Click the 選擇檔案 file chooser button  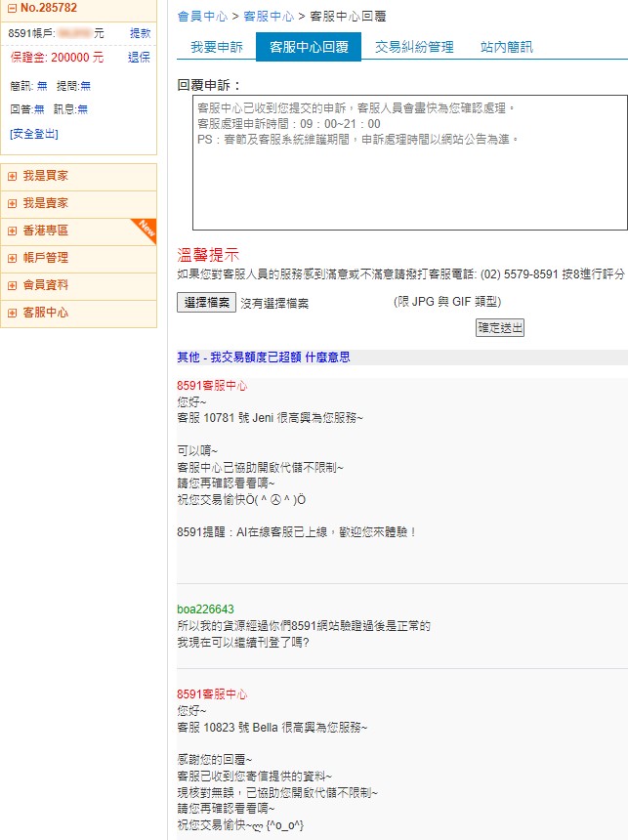click(206, 303)
